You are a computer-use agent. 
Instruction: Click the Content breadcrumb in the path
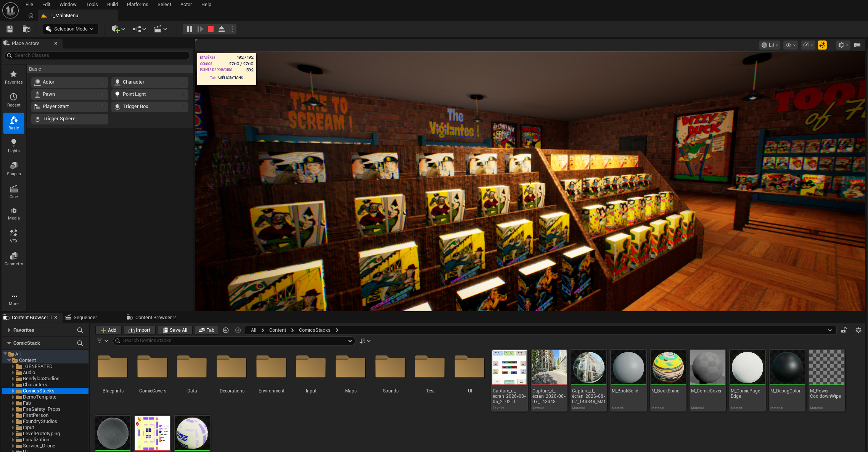pos(278,330)
